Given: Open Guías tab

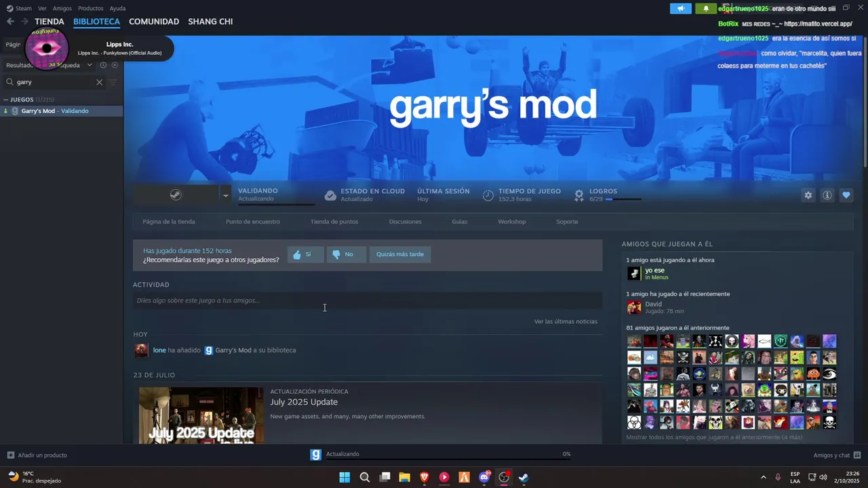Looking at the screenshot, I should [x=460, y=222].
